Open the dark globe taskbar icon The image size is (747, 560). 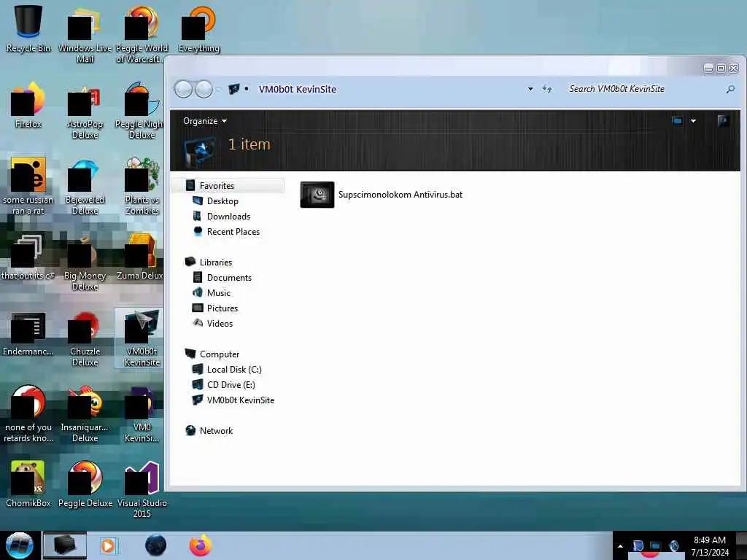coord(155,545)
